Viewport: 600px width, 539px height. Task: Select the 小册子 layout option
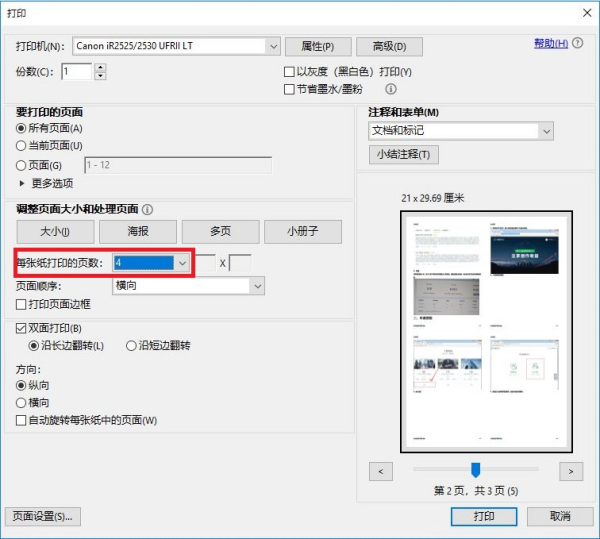tap(302, 231)
